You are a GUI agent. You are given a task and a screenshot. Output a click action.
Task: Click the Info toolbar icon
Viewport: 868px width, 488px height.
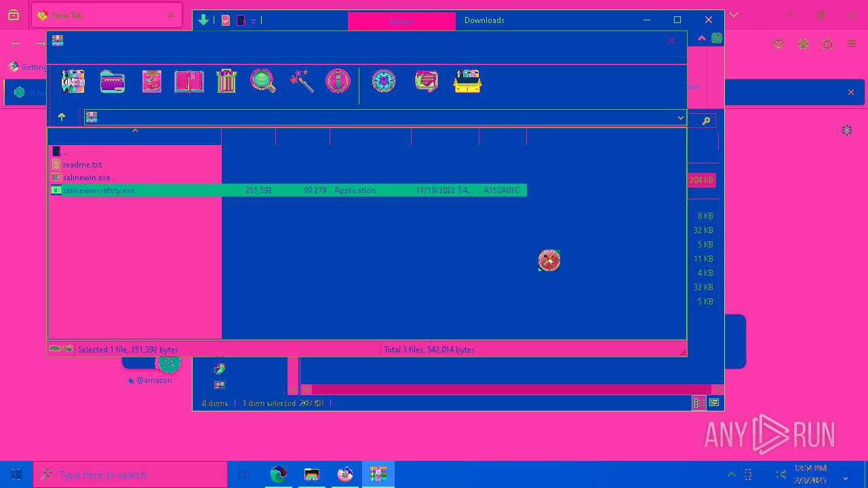338,81
